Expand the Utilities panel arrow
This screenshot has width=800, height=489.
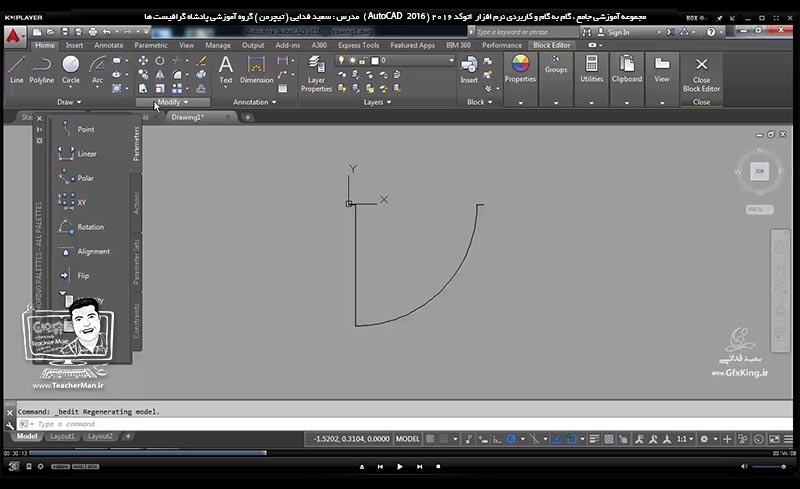[x=591, y=103]
